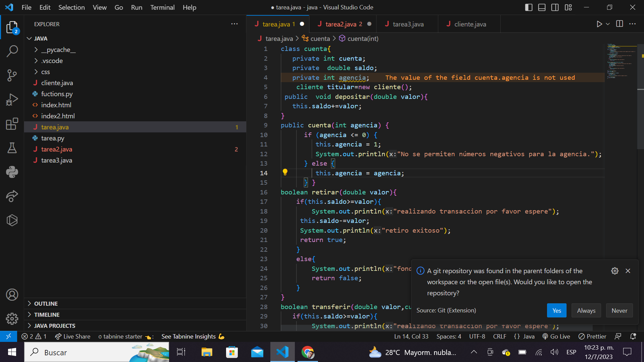Click Yes to open Git repository
This screenshot has height=362, width=644.
556,310
